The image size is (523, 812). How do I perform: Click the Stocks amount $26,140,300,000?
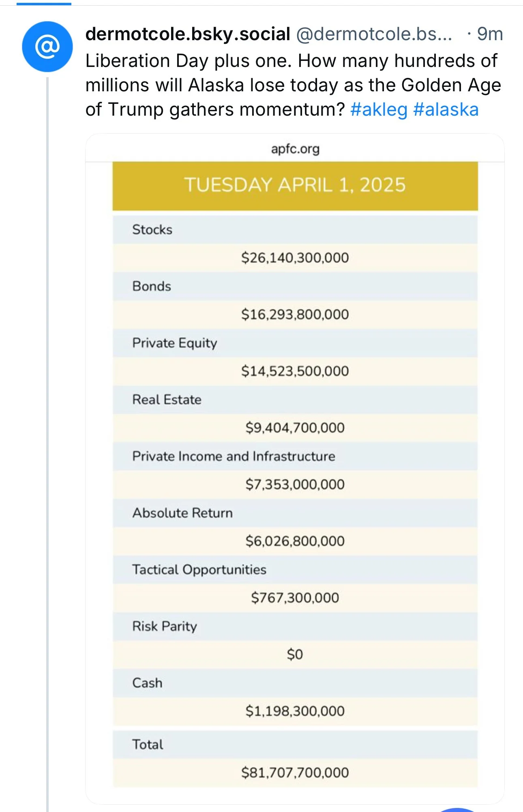pos(295,258)
